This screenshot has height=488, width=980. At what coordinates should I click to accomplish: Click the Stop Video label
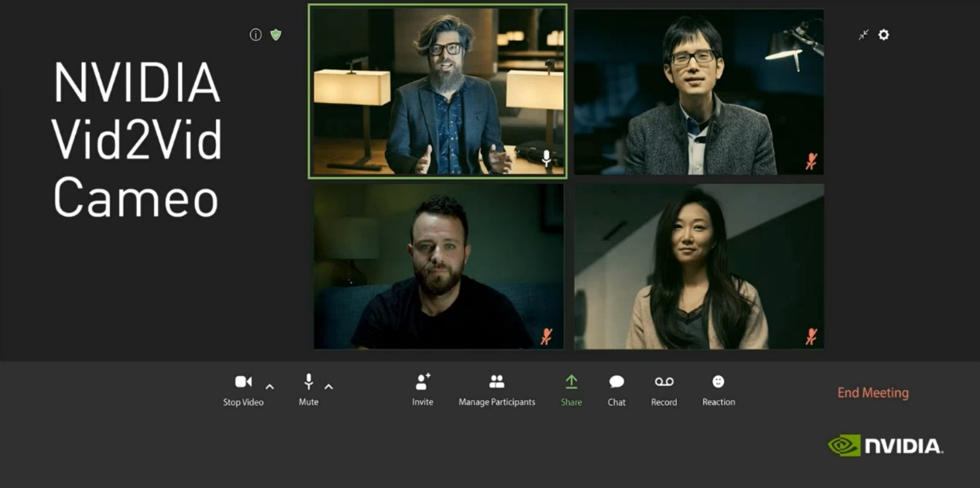244,402
